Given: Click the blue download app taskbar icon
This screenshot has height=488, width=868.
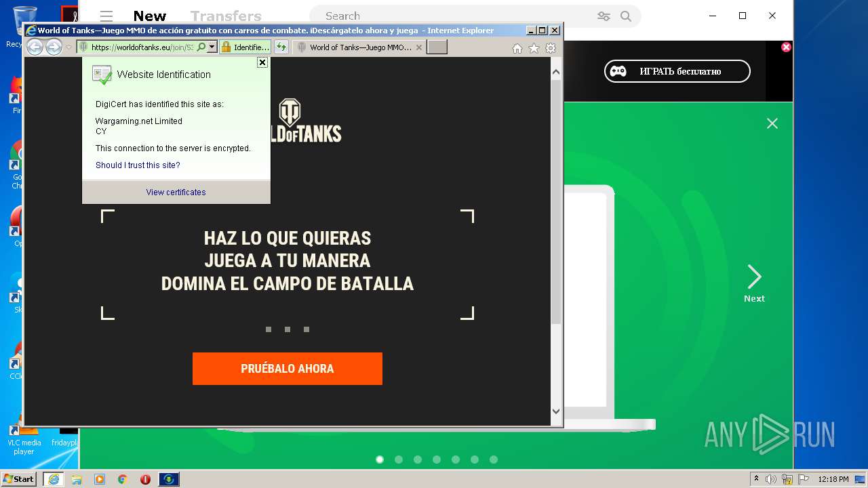Looking at the screenshot, I should 169,479.
